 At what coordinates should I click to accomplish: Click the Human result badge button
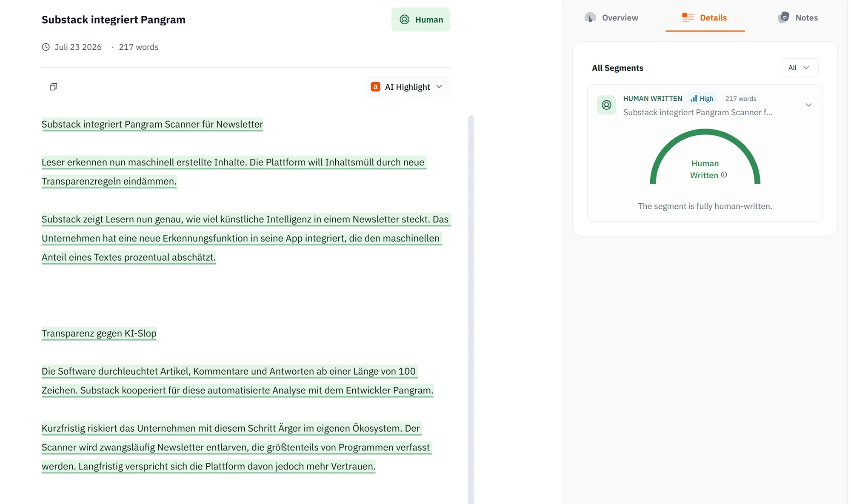421,20
